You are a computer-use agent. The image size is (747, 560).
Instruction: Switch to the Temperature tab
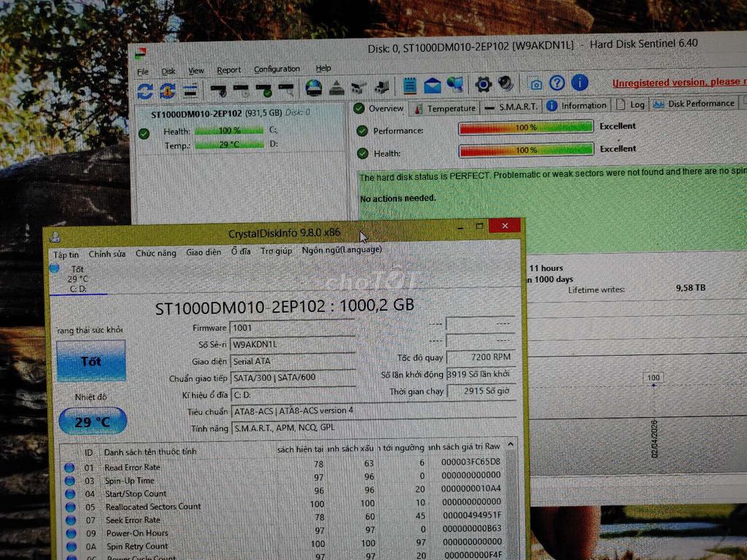click(x=445, y=108)
